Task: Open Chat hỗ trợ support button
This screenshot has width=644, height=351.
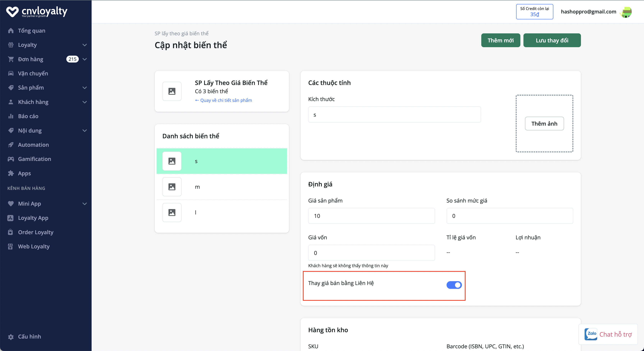Action: click(x=608, y=334)
